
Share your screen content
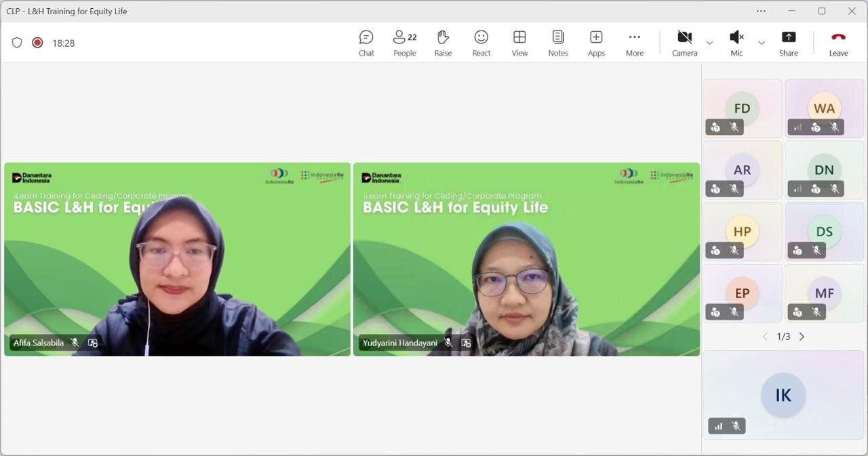click(x=789, y=43)
